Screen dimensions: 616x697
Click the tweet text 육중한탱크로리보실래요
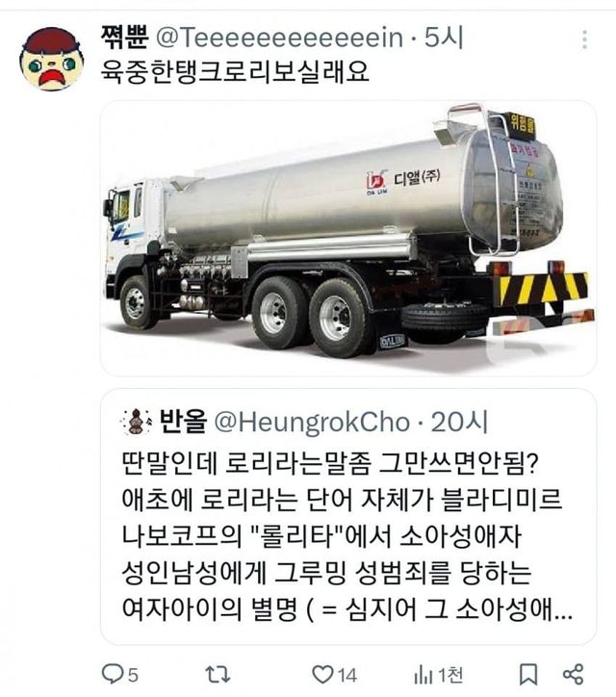pyautogui.click(x=235, y=71)
